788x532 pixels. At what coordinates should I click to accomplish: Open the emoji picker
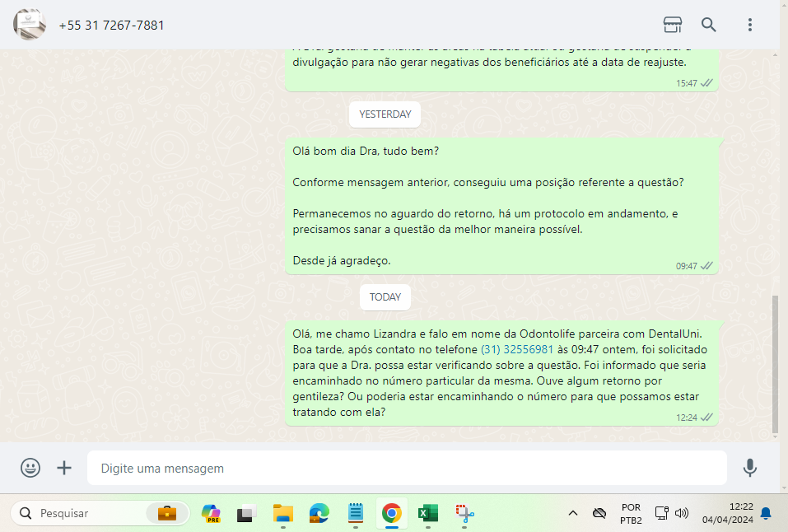tap(30, 468)
